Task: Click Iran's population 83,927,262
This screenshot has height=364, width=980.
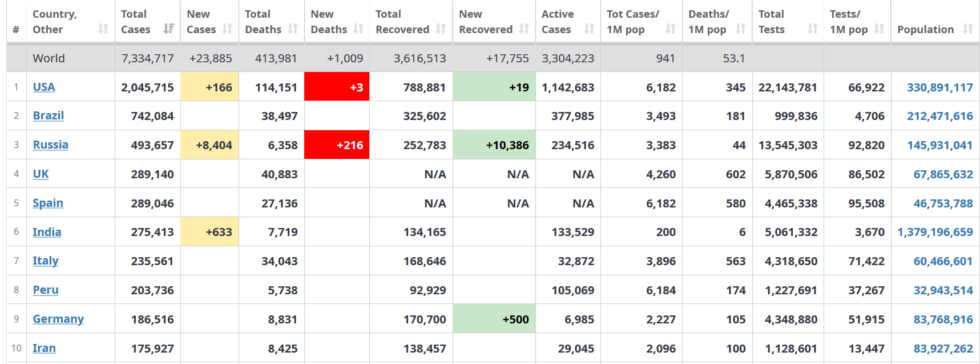Action: 943,349
